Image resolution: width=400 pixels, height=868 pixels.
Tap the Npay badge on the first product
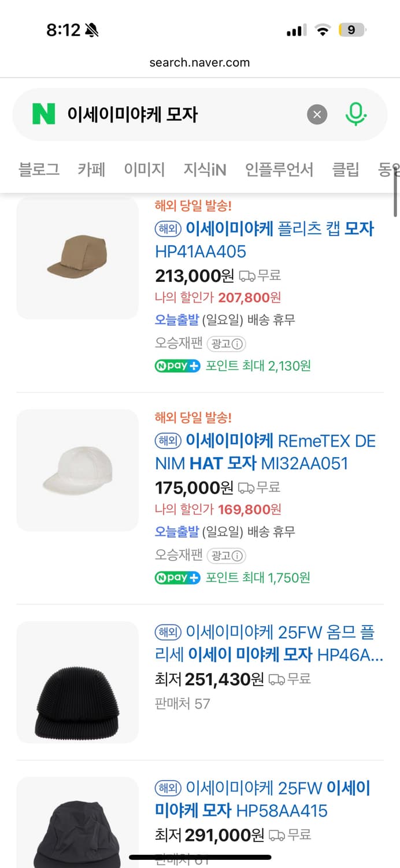coord(177,366)
